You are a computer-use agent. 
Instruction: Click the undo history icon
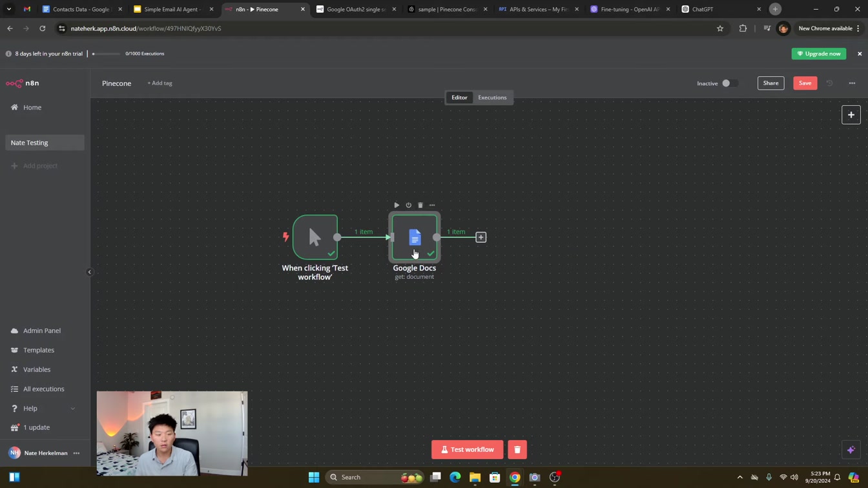(x=830, y=83)
